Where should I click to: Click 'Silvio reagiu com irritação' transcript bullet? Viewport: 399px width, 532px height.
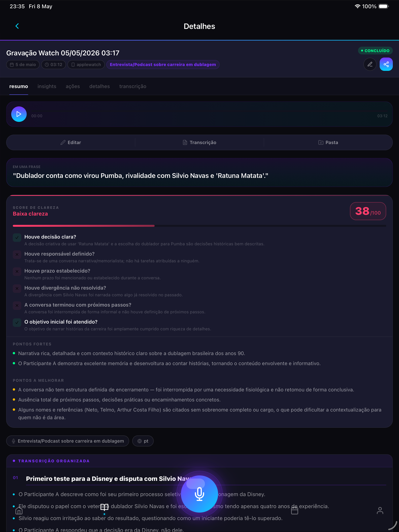(x=151, y=518)
